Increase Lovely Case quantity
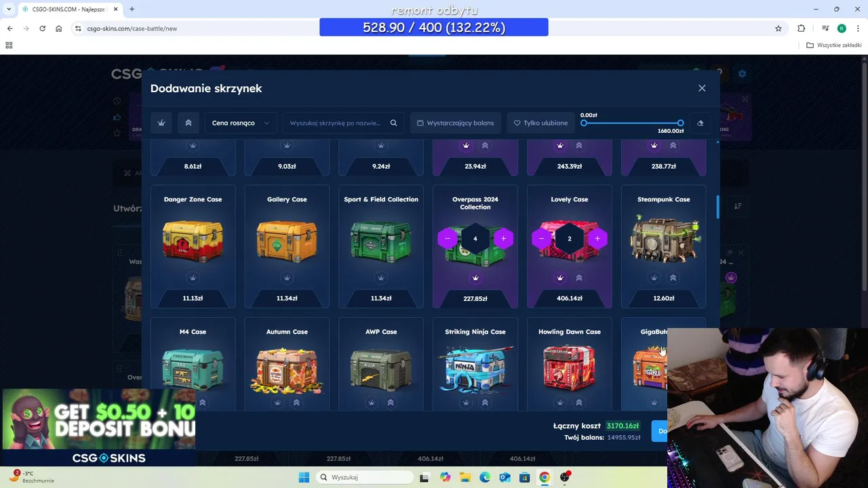This screenshot has width=868, height=488. click(x=597, y=239)
